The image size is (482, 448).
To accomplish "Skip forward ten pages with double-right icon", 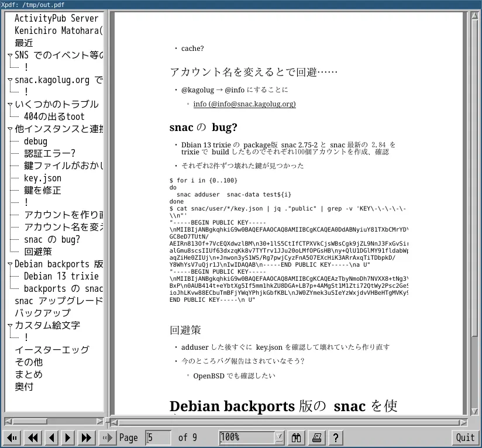I will pyautogui.click(x=85, y=437).
